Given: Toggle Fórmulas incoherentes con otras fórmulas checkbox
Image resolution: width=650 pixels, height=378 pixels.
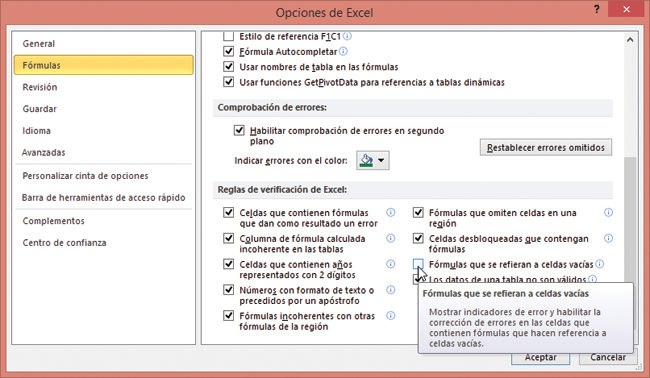Looking at the screenshot, I should (x=228, y=316).
